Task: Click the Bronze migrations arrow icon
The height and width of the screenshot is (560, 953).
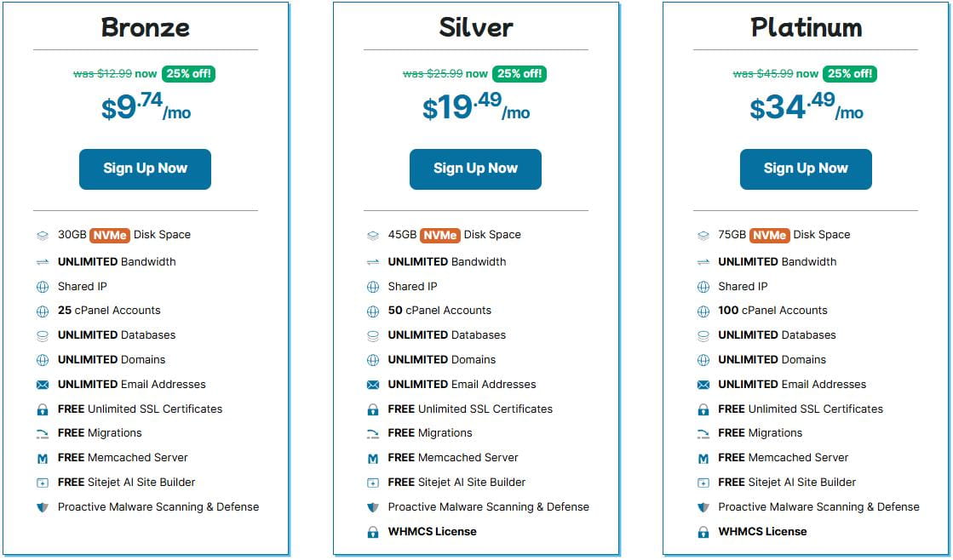Action: [x=43, y=434]
